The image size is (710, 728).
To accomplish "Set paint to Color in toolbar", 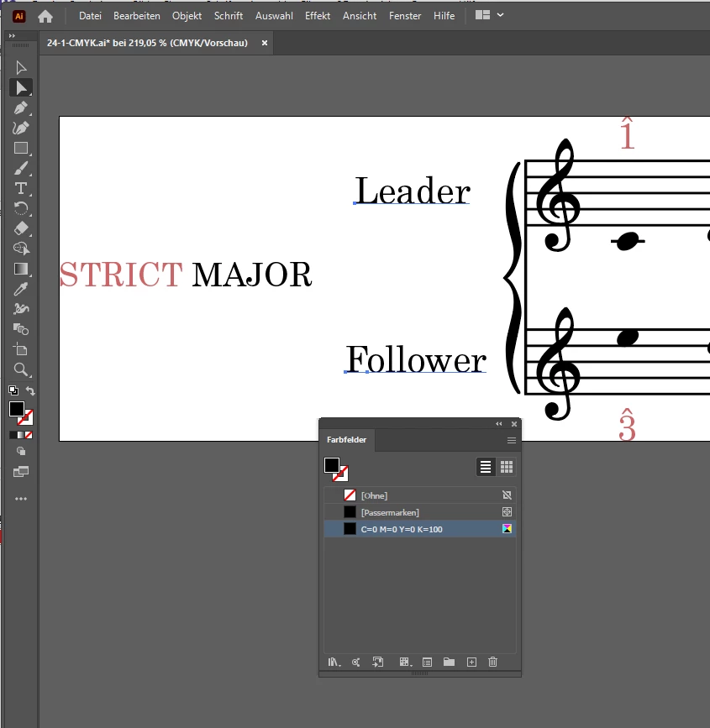I will (x=13, y=435).
